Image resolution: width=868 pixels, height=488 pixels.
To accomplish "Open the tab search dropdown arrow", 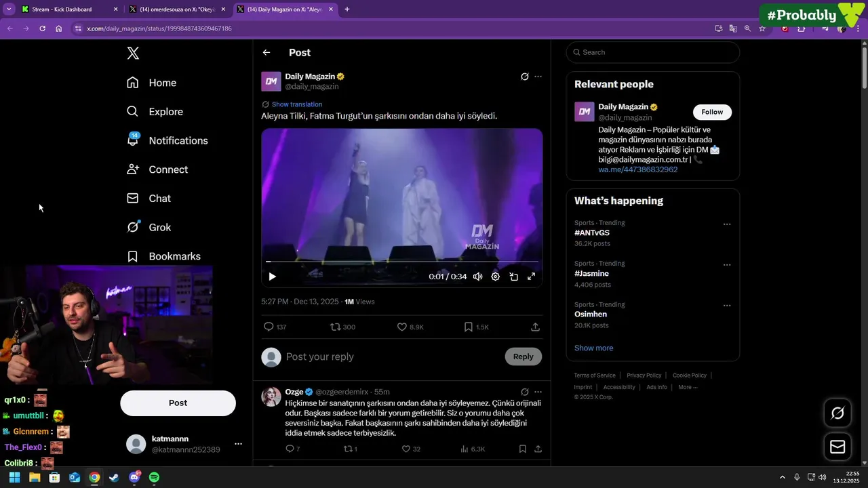I will pos(9,9).
